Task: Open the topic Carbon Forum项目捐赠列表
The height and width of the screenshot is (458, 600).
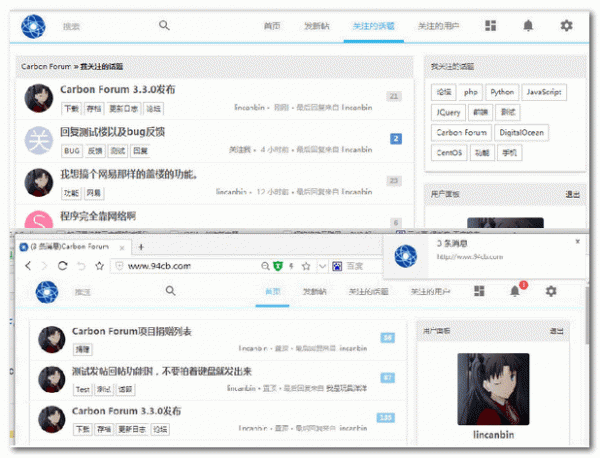Action: 132,331
